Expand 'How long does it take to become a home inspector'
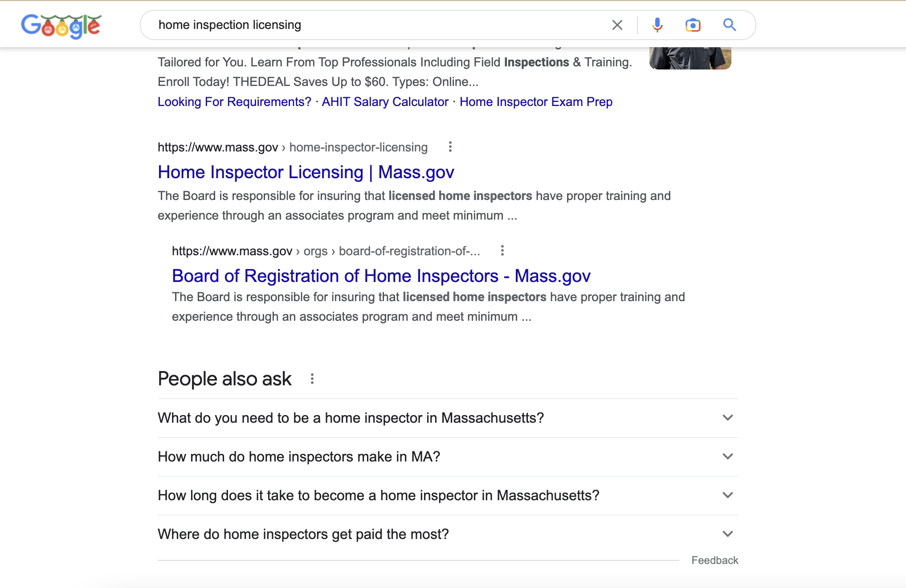 click(448, 495)
